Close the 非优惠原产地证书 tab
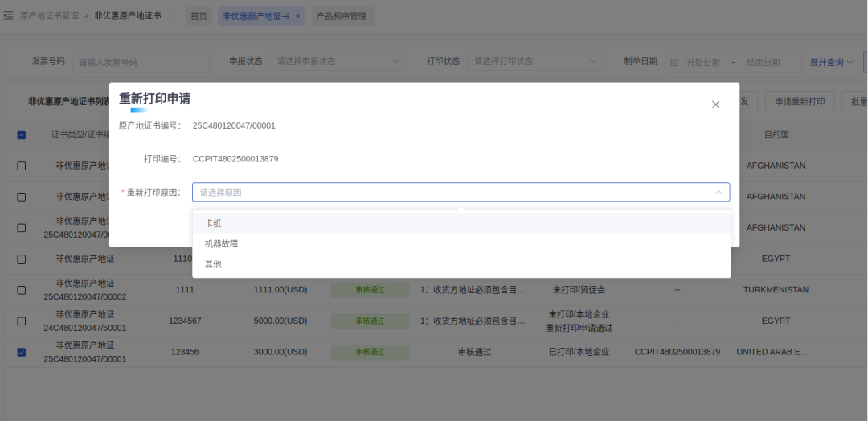 pos(297,16)
